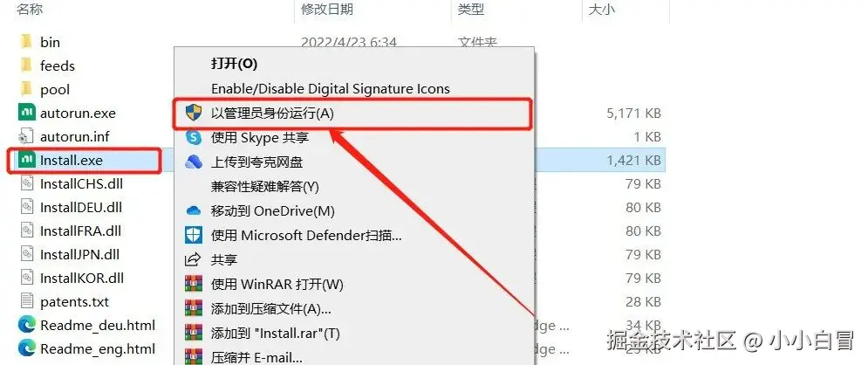Choose 添加到 "Install.rar"(T)

(x=275, y=334)
